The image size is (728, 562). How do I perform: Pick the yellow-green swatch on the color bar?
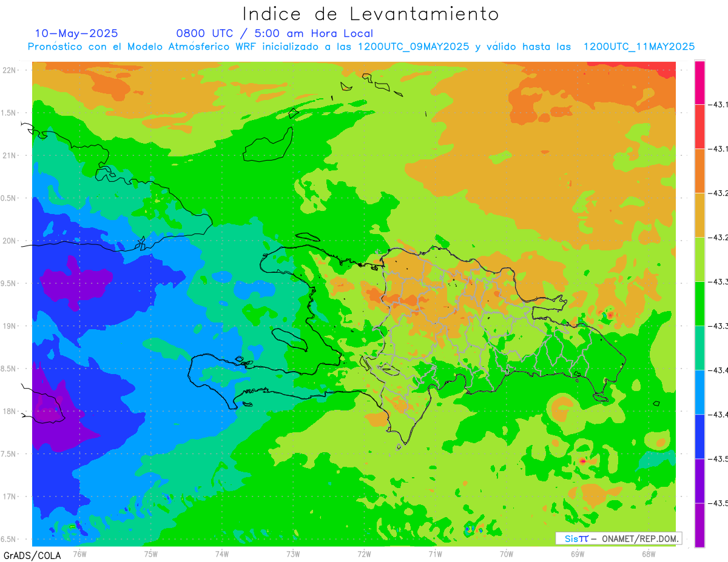pos(699,259)
